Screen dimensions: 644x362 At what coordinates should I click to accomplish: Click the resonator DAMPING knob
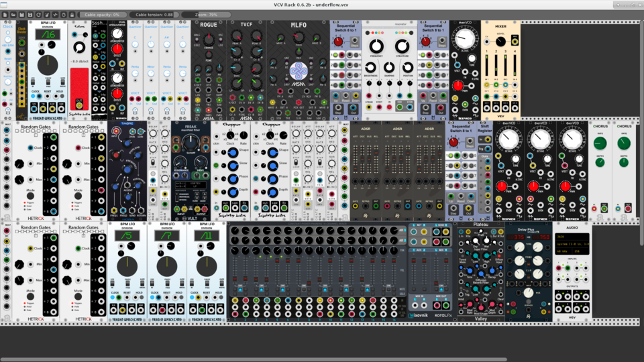[x=389, y=67]
